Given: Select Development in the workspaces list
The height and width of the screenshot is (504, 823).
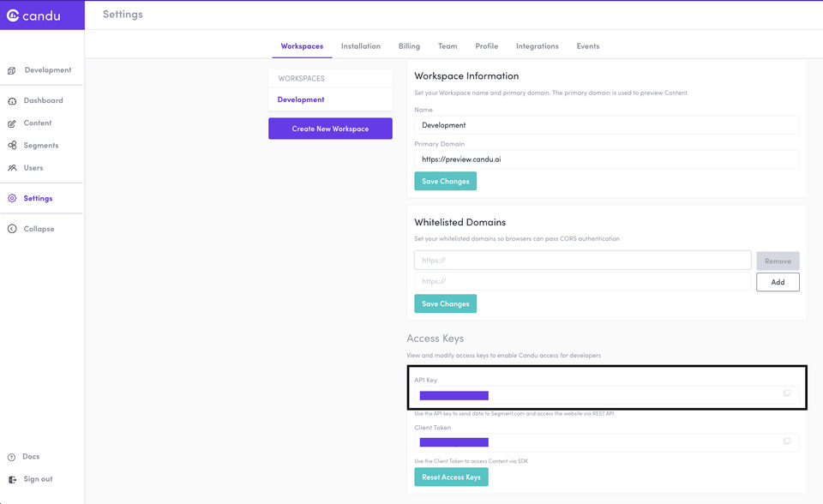Looking at the screenshot, I should pyautogui.click(x=301, y=99).
